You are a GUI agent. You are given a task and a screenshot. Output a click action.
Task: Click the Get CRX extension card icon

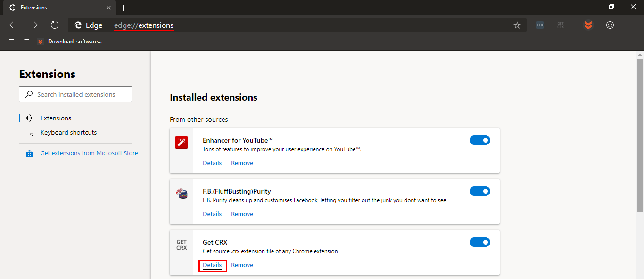(182, 245)
